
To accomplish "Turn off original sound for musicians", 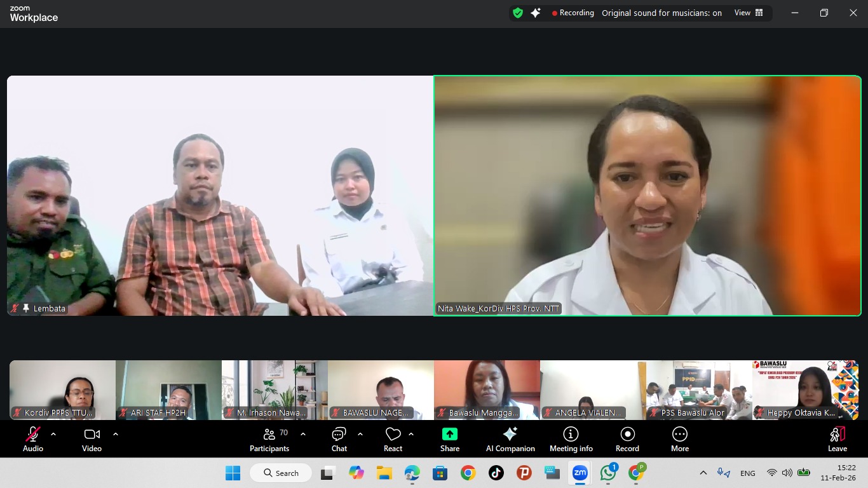I will click(661, 12).
